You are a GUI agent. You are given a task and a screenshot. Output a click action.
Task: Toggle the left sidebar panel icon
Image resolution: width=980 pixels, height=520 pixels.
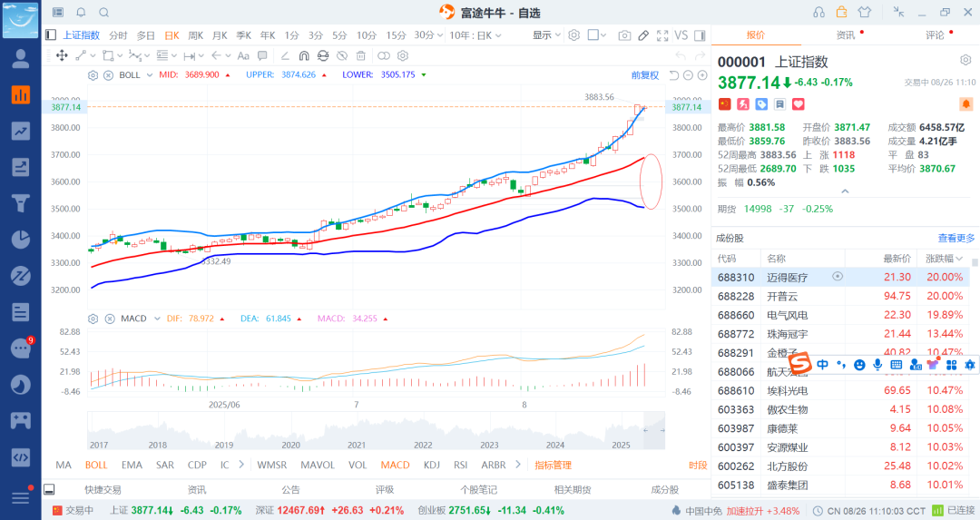[51, 35]
